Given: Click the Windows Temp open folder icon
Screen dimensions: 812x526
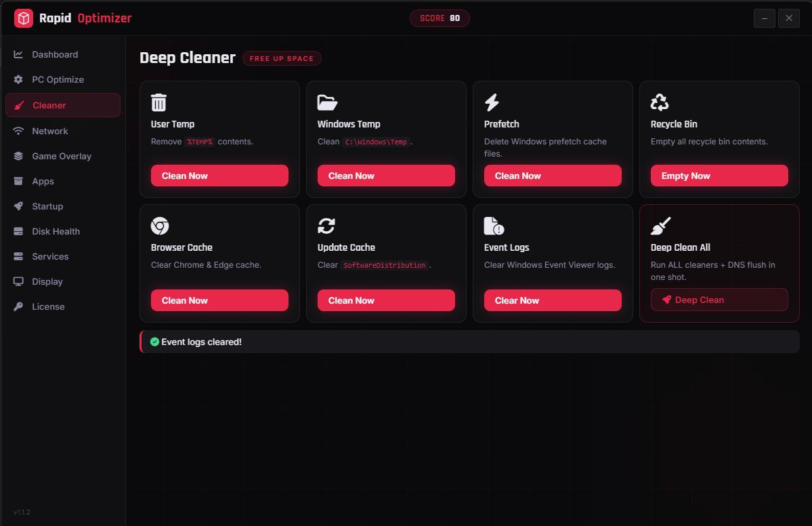Looking at the screenshot, I should point(327,102).
